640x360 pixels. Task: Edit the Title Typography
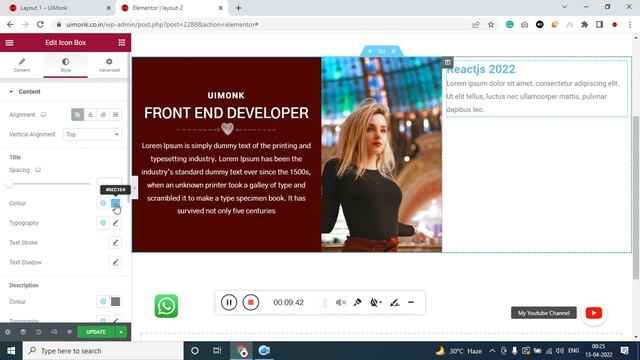tap(116, 223)
